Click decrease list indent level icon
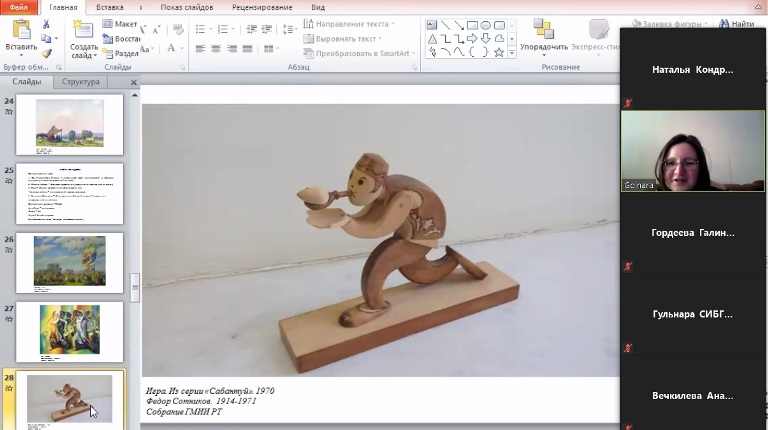The image size is (768, 430). tap(251, 29)
